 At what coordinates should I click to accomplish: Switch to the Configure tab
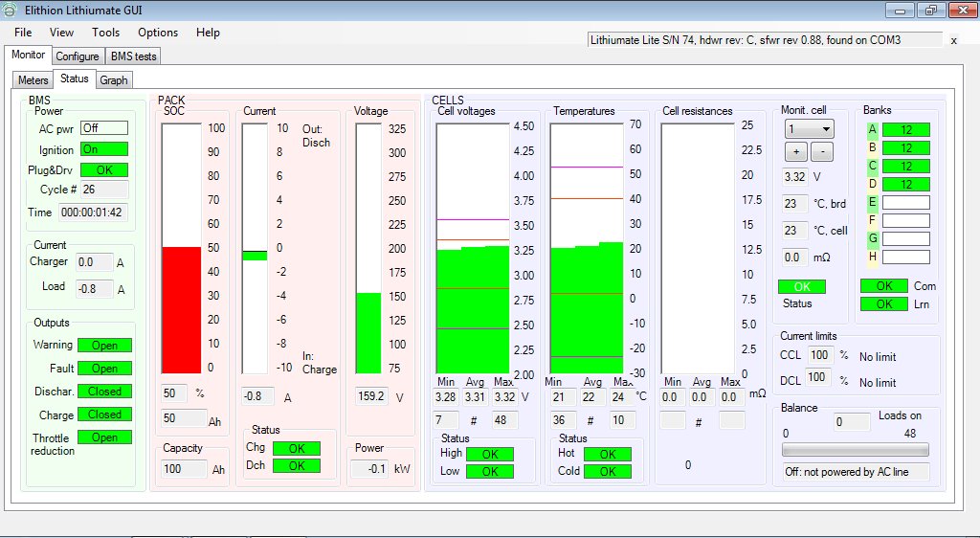[78, 56]
